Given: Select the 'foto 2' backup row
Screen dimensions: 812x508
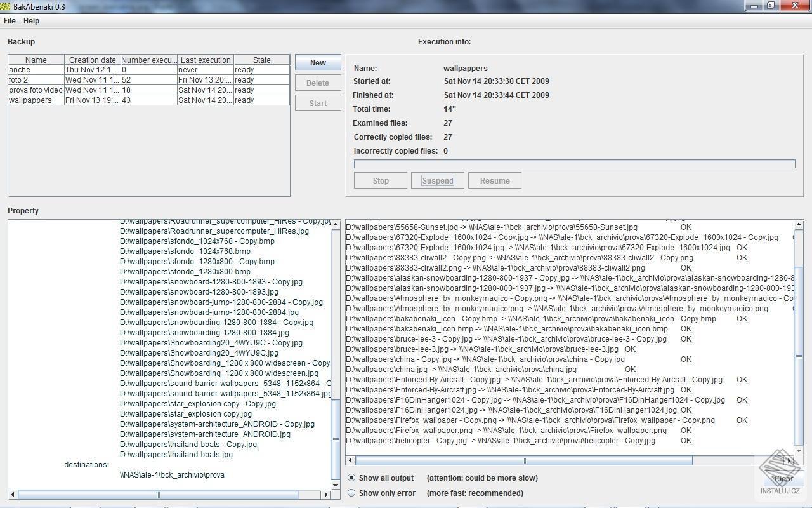Looking at the screenshot, I should click(x=36, y=80).
